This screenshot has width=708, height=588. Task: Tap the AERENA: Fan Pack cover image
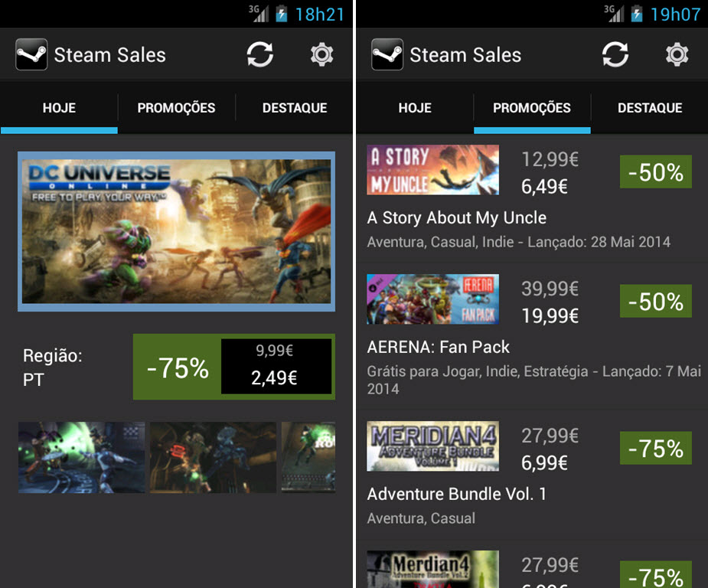(432, 299)
